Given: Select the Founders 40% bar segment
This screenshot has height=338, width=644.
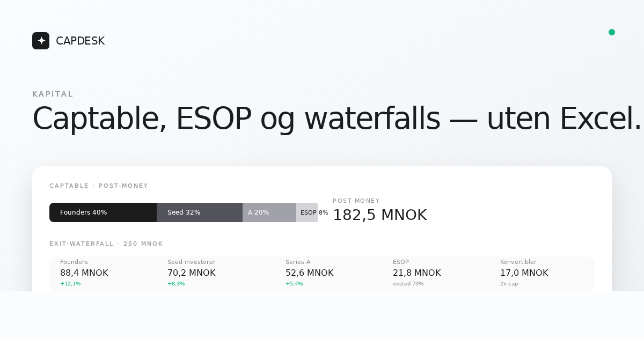Looking at the screenshot, I should pos(103,212).
